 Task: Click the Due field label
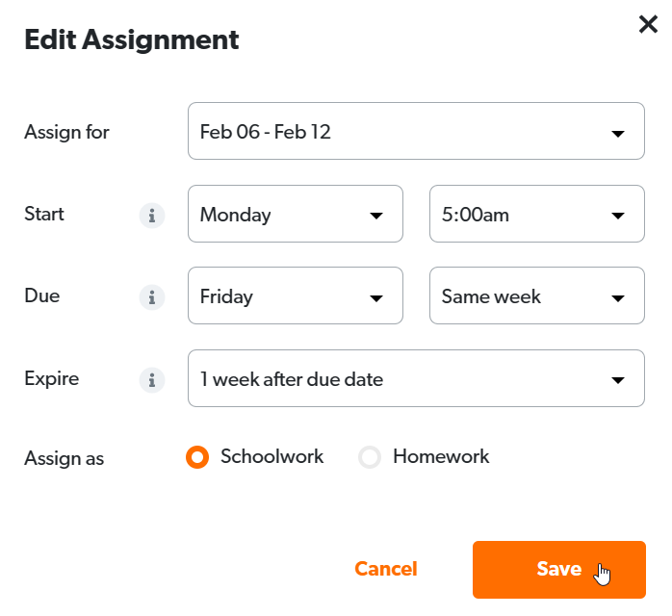point(42,296)
